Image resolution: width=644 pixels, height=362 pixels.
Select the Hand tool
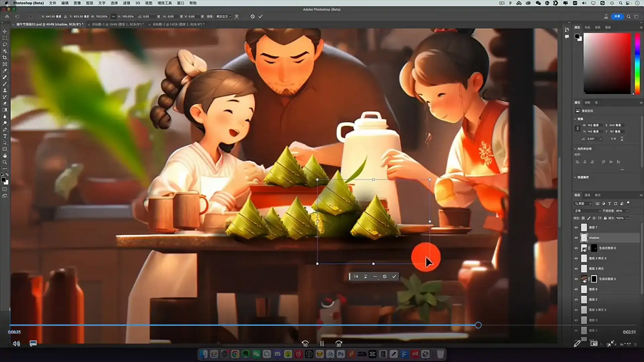click(x=5, y=156)
